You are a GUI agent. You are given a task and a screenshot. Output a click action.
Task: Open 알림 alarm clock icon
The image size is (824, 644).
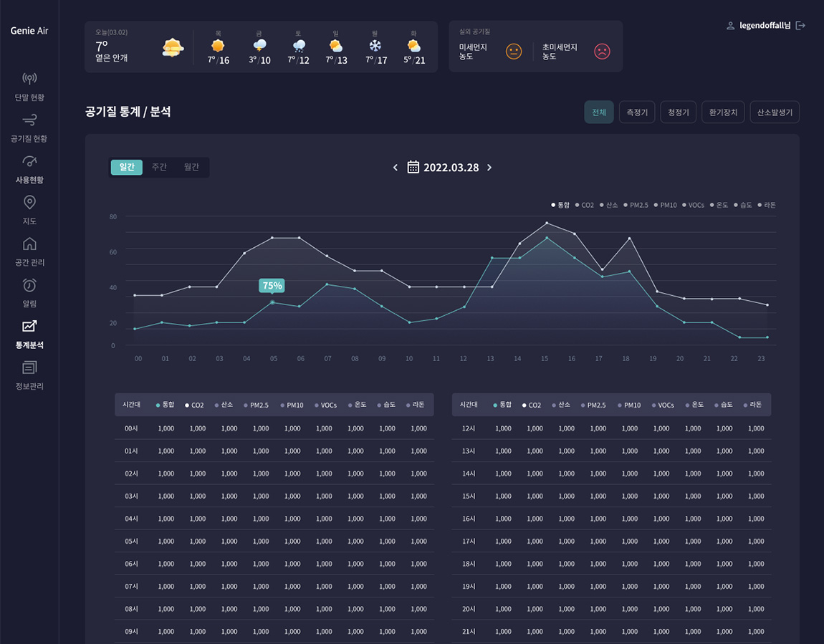(29, 286)
